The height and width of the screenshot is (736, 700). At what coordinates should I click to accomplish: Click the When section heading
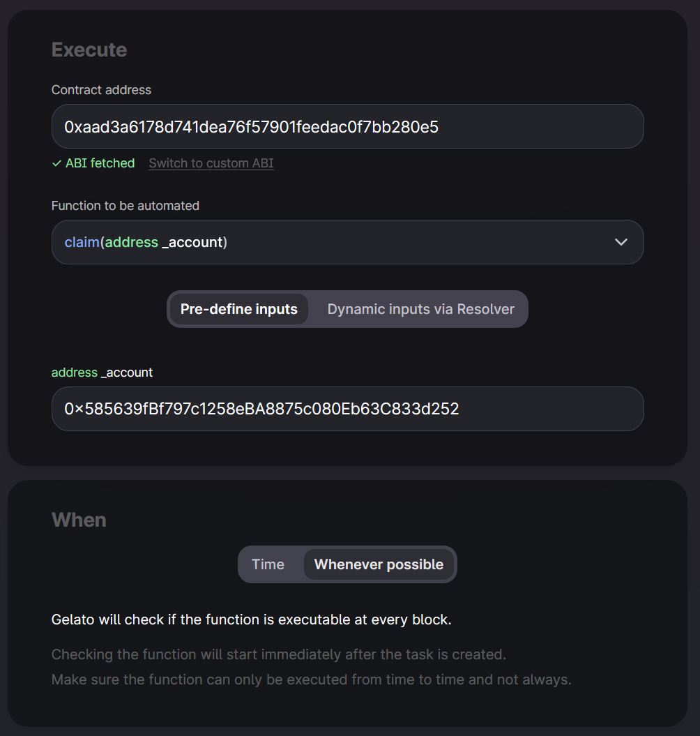click(79, 520)
